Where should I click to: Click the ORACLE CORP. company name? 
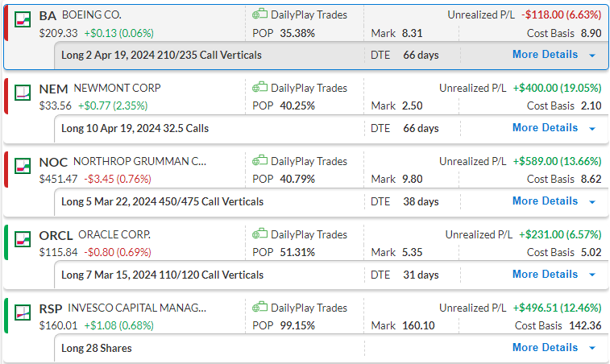[x=114, y=234]
